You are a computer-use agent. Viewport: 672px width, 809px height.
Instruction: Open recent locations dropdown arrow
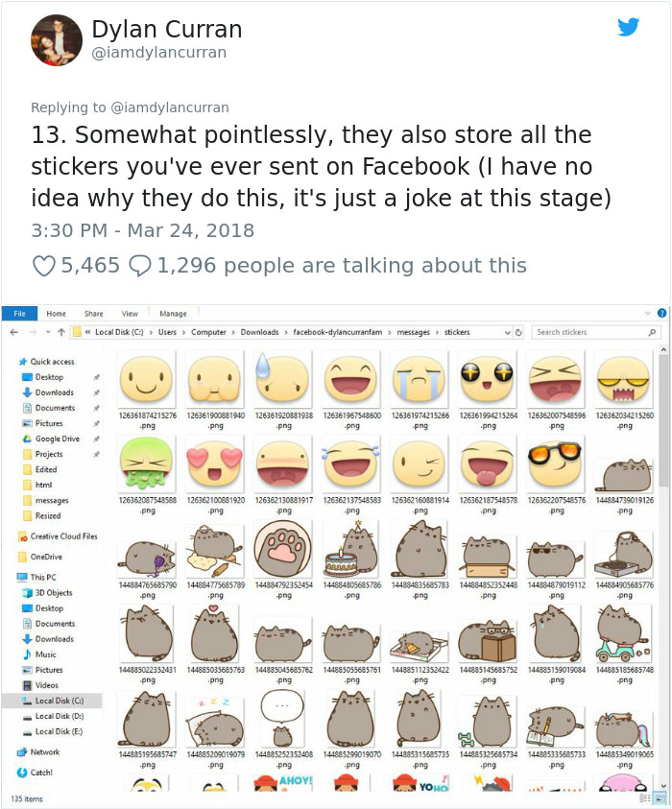click(46, 332)
